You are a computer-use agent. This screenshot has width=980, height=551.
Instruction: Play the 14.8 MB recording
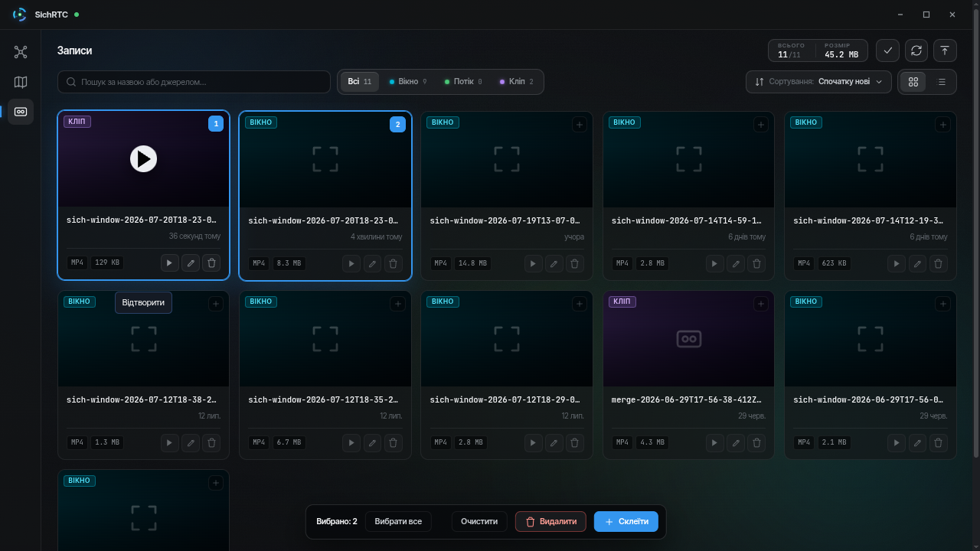point(533,263)
